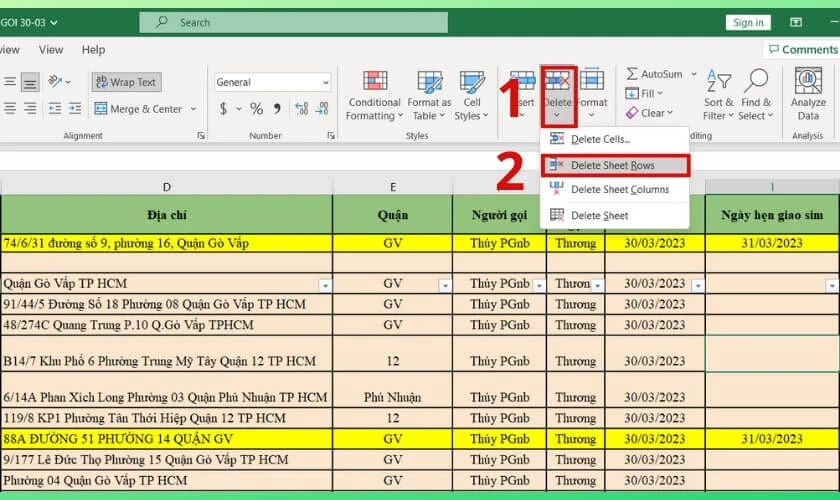This screenshot has width=840, height=500.
Task: Select the yellow 88A ĐƯỜNG 51 cell
Action: coord(167,439)
